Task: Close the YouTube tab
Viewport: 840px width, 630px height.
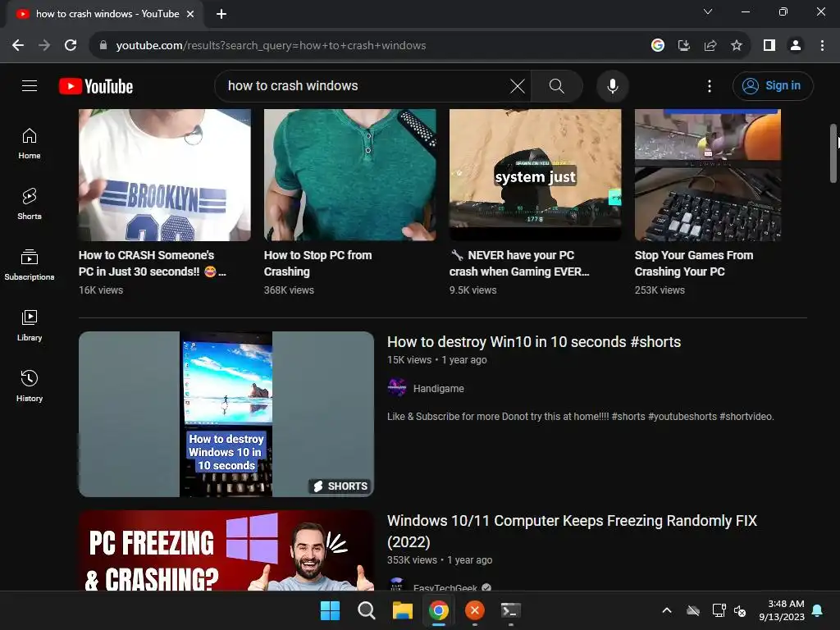Action: click(190, 14)
